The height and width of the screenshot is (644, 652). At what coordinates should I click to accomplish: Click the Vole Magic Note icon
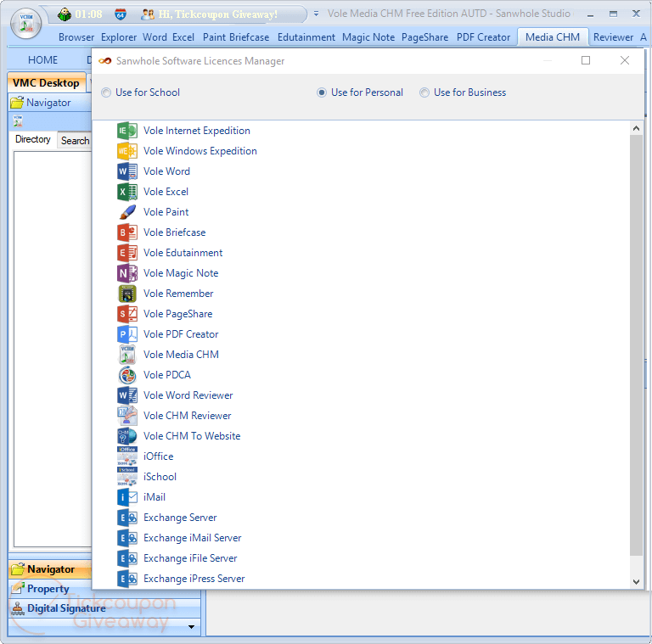[127, 273]
